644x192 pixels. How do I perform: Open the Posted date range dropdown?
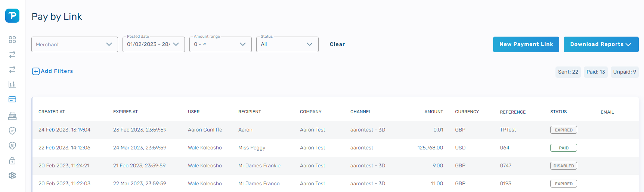pyautogui.click(x=154, y=44)
